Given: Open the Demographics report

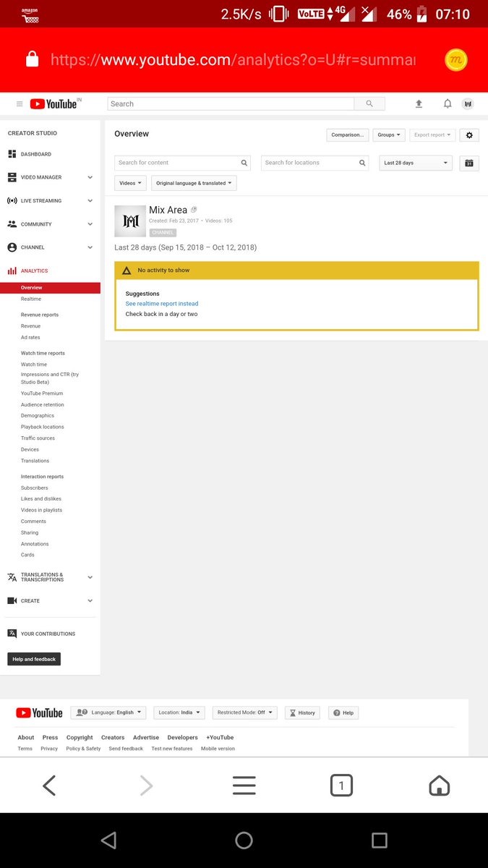Looking at the screenshot, I should [38, 416].
